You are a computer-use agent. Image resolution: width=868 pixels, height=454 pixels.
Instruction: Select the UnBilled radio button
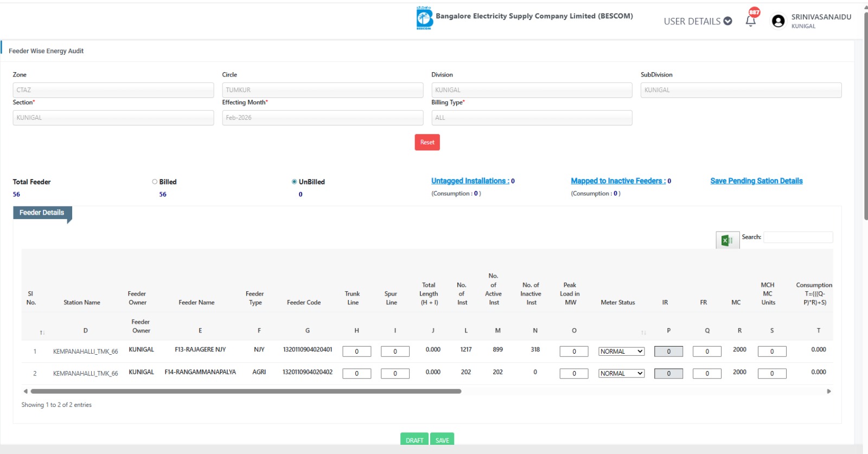tap(294, 182)
